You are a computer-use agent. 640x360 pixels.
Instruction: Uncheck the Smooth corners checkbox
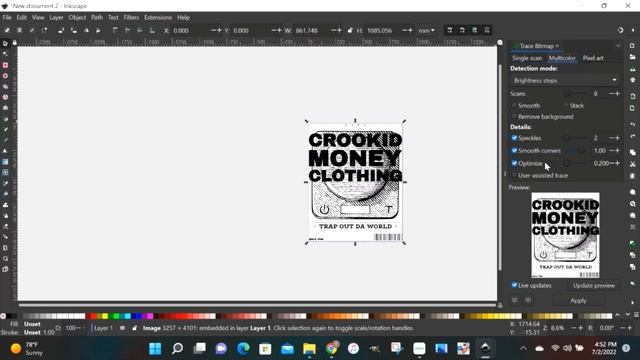514,151
